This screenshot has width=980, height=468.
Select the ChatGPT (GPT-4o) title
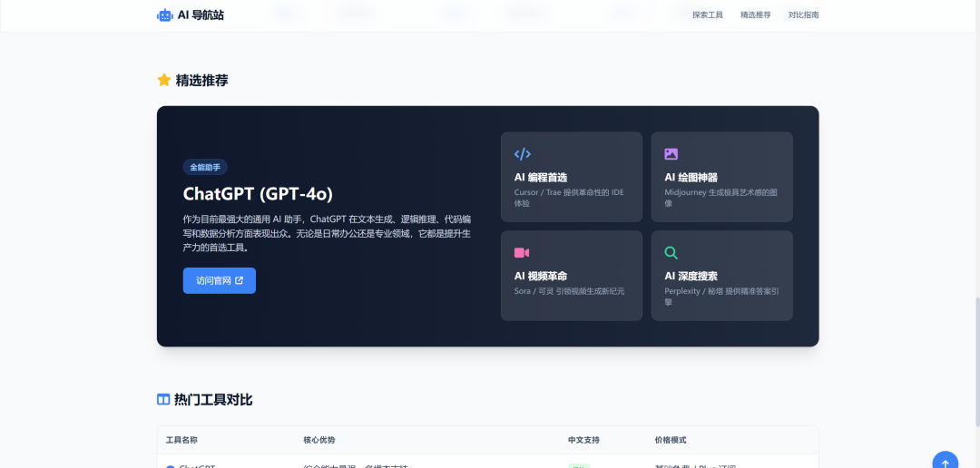pos(258,194)
